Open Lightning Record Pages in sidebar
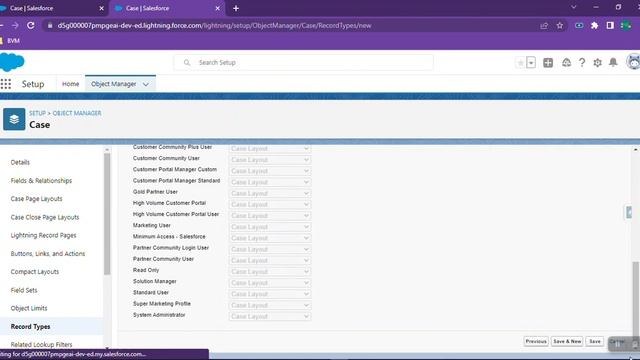Screen dimensions: 640x360 coord(43,235)
